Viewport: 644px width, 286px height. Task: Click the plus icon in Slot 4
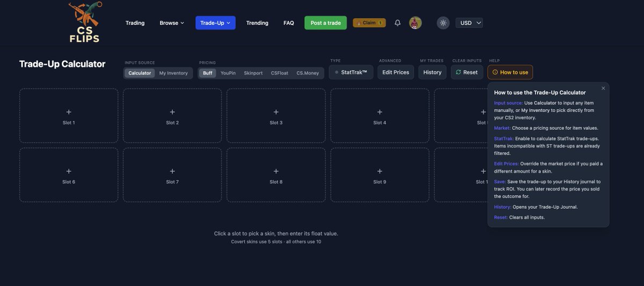pos(379,112)
